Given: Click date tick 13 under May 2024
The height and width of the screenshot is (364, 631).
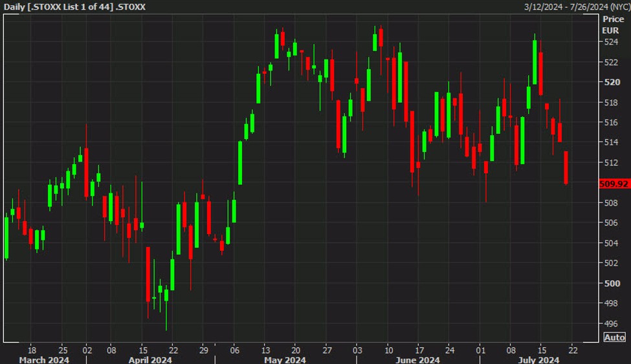Looking at the screenshot, I should pyautogui.click(x=265, y=350).
